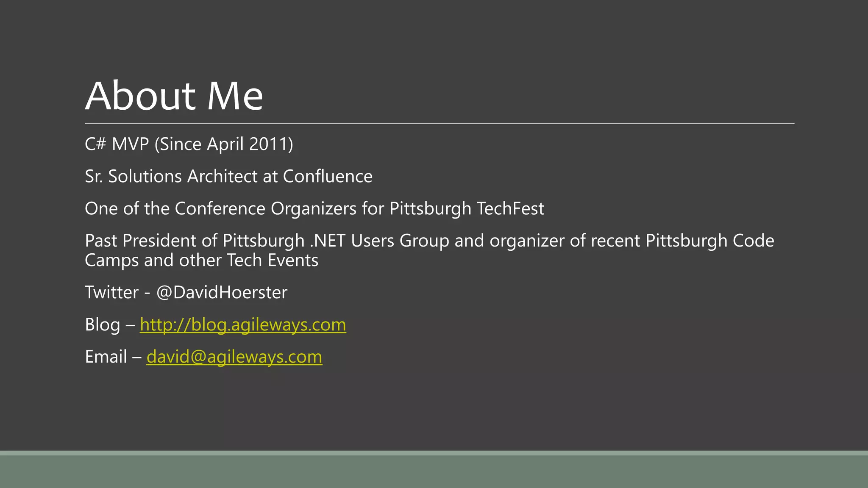
Task: Select the 'About Me' slide title
Action: pos(174,96)
